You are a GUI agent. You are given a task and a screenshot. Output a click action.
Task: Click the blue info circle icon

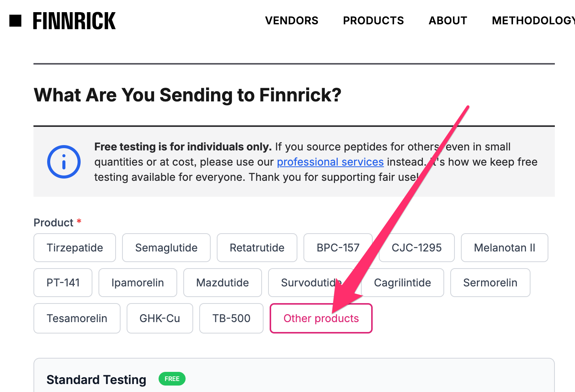[x=64, y=162]
